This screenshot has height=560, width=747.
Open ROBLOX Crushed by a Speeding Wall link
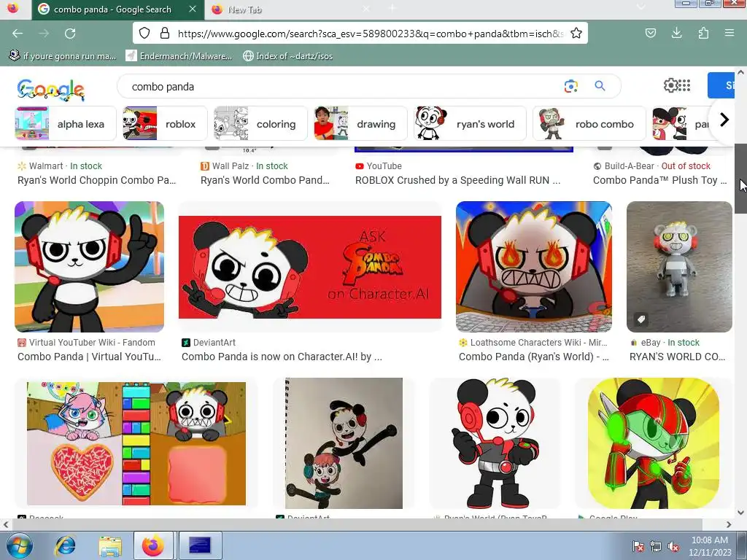458,180
